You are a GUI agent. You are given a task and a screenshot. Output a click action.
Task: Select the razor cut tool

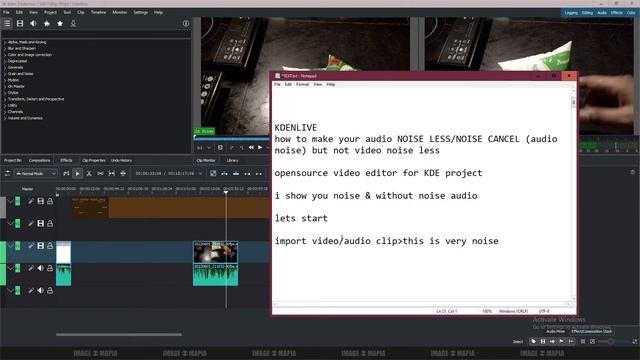point(89,173)
